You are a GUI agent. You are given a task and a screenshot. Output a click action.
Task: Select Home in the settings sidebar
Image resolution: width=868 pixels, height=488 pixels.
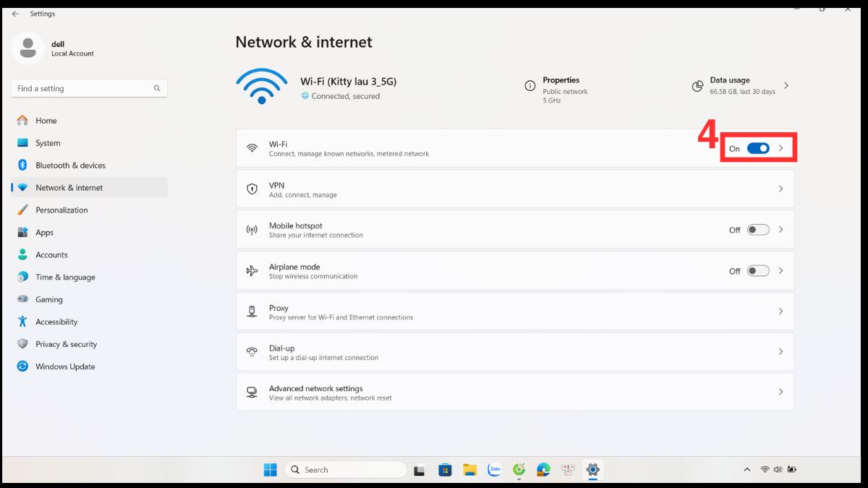pyautogui.click(x=46, y=120)
